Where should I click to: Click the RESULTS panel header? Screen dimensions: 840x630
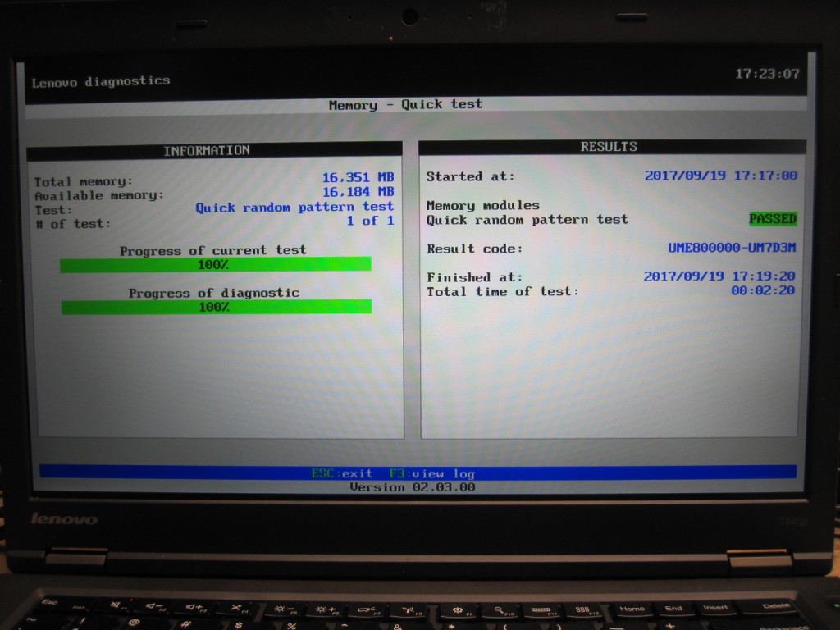pos(612,147)
